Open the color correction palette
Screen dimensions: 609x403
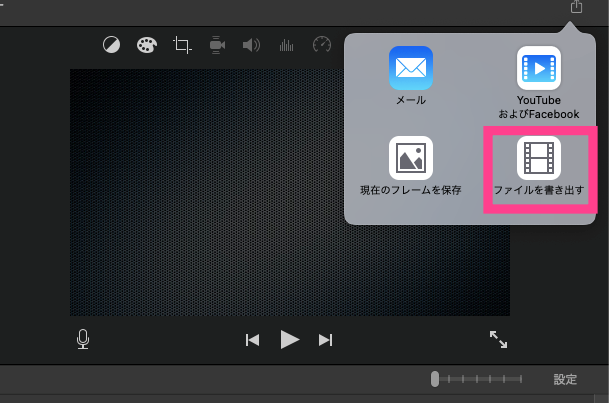(147, 45)
